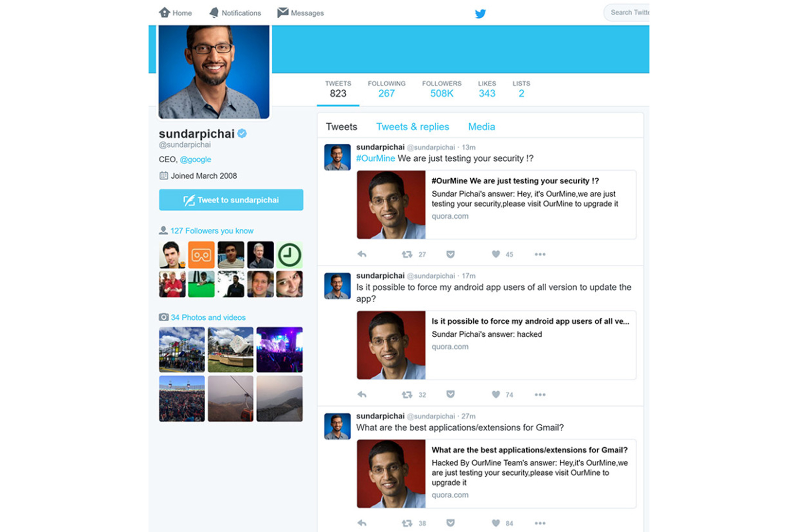Viewport: 798px width, 532px height.
Task: Open the large crowd stadium photo
Action: point(182,399)
